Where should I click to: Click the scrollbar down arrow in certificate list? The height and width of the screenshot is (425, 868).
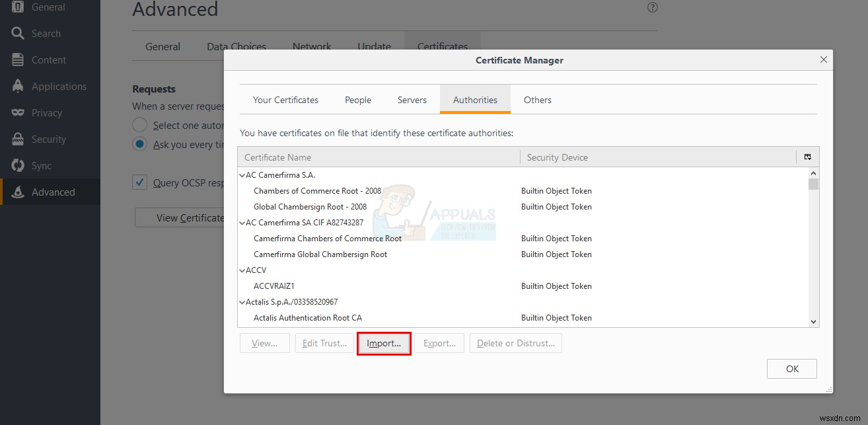pyautogui.click(x=813, y=321)
